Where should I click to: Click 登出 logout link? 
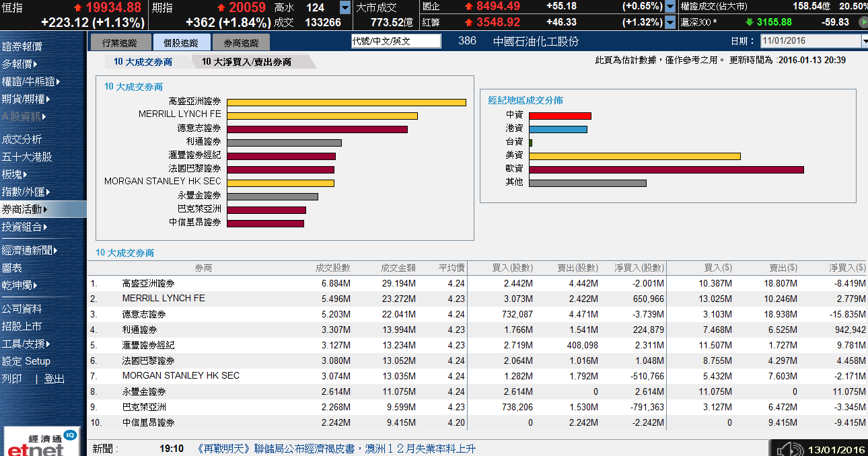55,379
